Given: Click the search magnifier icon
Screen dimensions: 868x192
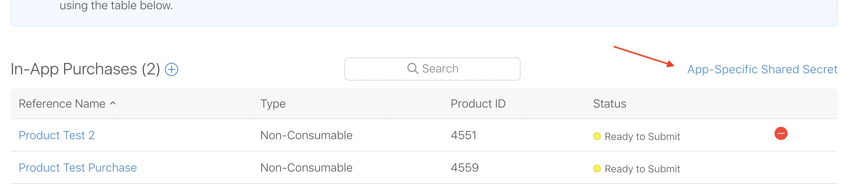Looking at the screenshot, I should pos(413,69).
